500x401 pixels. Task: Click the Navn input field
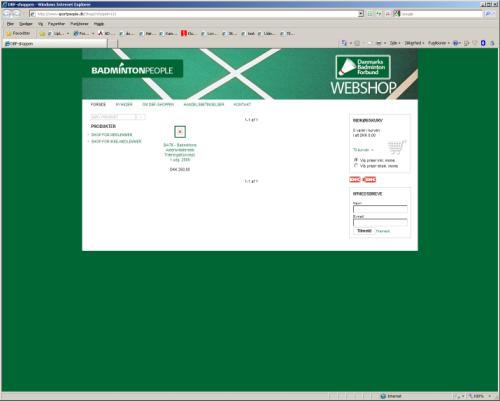pos(380,209)
